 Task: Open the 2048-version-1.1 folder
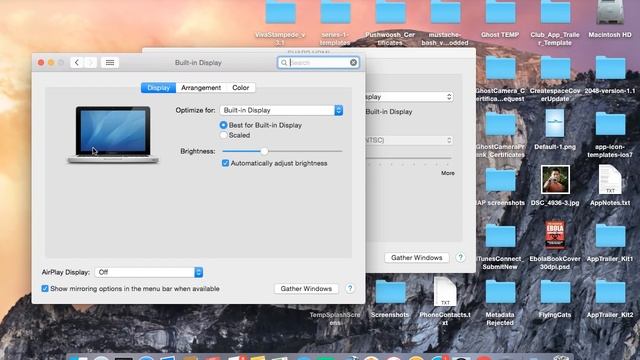tap(610, 68)
